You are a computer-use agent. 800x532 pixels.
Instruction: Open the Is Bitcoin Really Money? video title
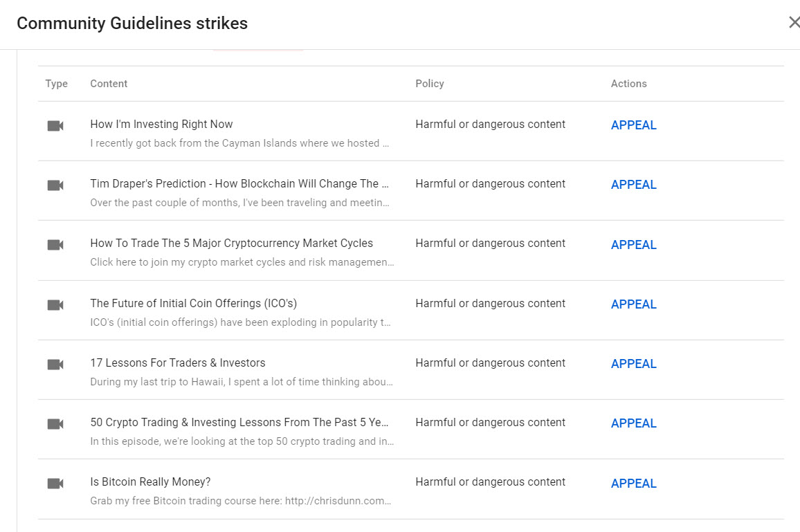point(150,481)
